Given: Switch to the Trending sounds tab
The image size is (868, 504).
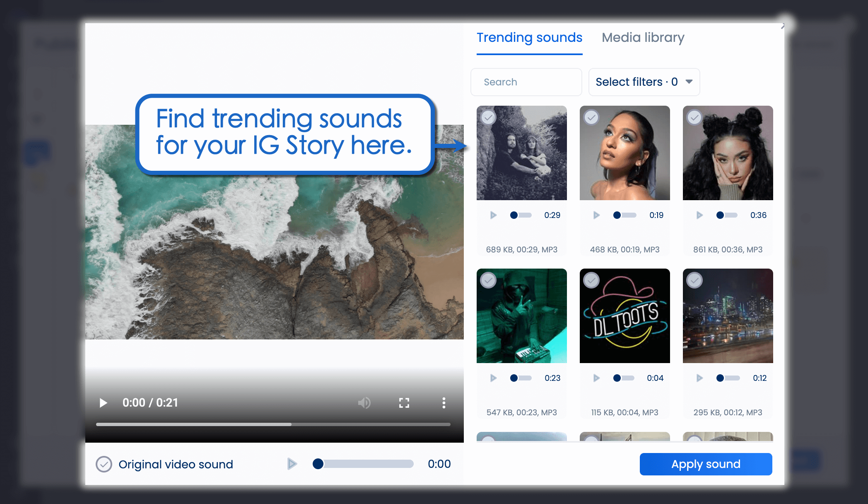Looking at the screenshot, I should 529,37.
